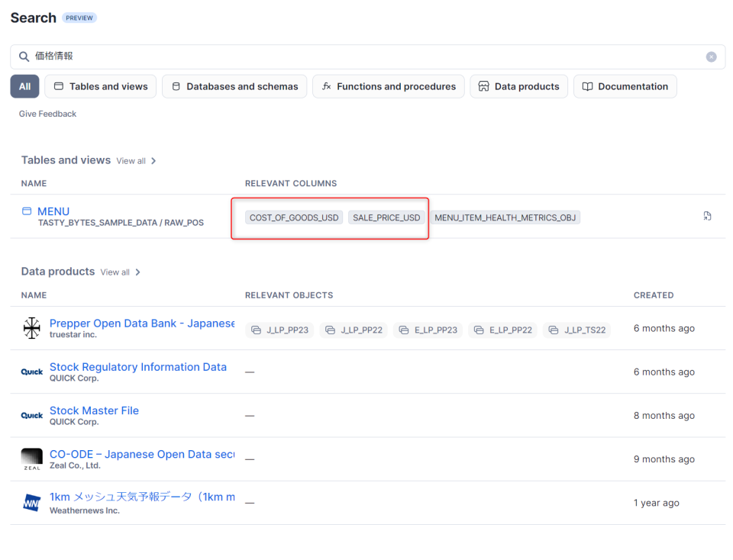Click the Prepper Open Data Bank logo
Screen dimensions: 733x560
tap(31, 328)
